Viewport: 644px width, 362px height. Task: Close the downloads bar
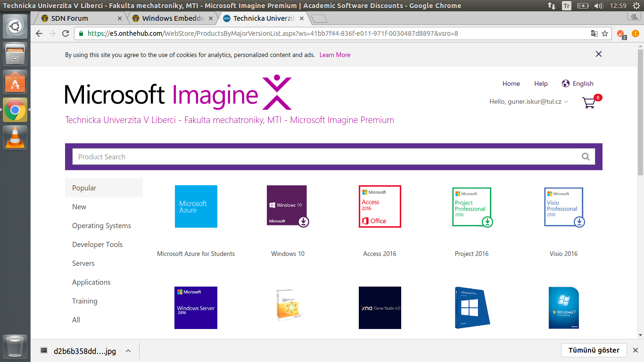coord(635,350)
